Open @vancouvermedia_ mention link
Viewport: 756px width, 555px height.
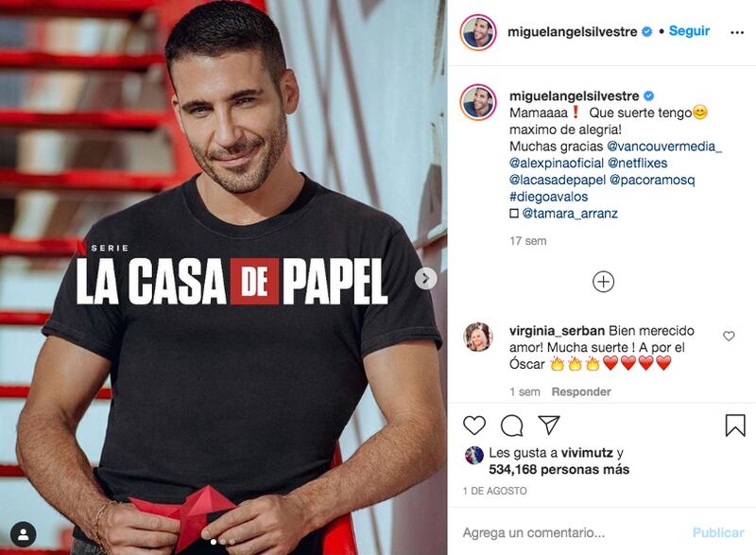pos(664,147)
